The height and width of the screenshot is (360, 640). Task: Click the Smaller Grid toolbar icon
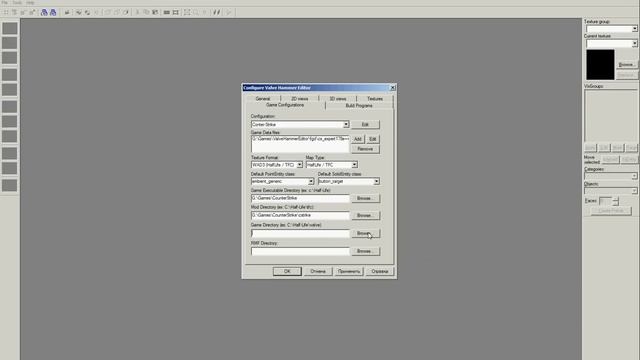(23, 12)
